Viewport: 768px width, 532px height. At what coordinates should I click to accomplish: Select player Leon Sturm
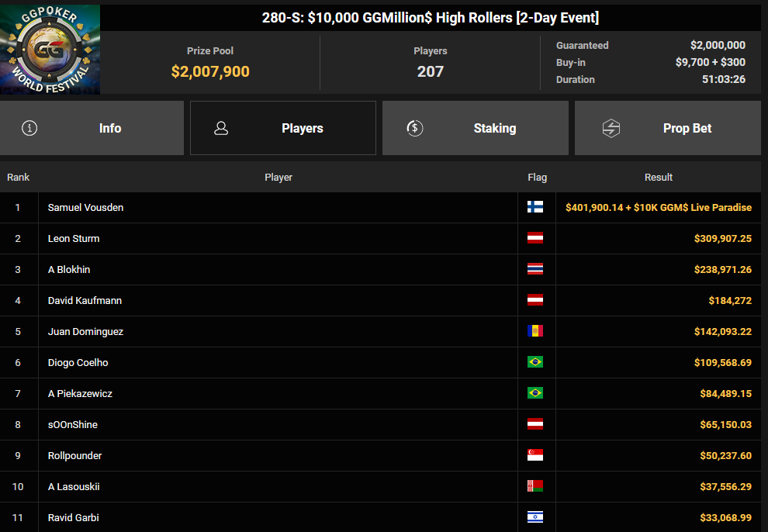click(x=74, y=238)
